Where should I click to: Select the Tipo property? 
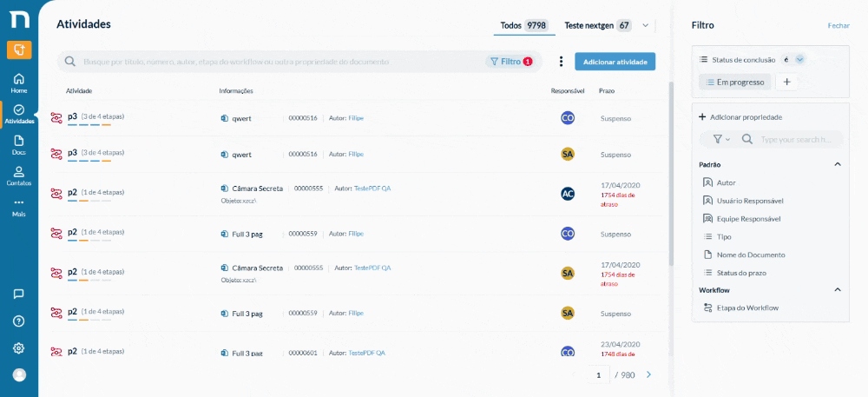coord(718,237)
